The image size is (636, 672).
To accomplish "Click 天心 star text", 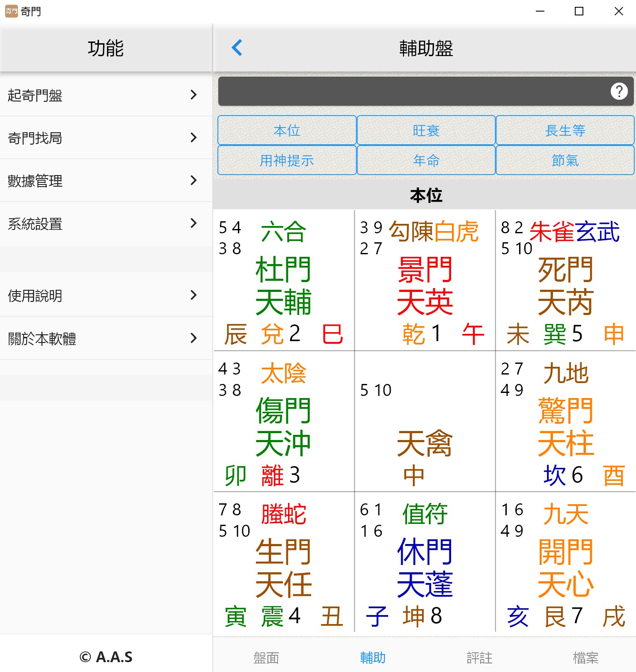I will (x=566, y=584).
